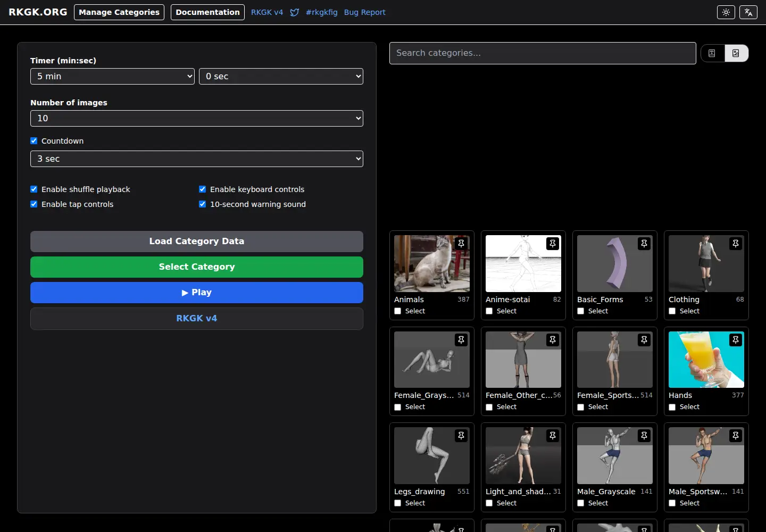Open the Number of images dropdown
This screenshot has width=766, height=532.
tap(197, 118)
